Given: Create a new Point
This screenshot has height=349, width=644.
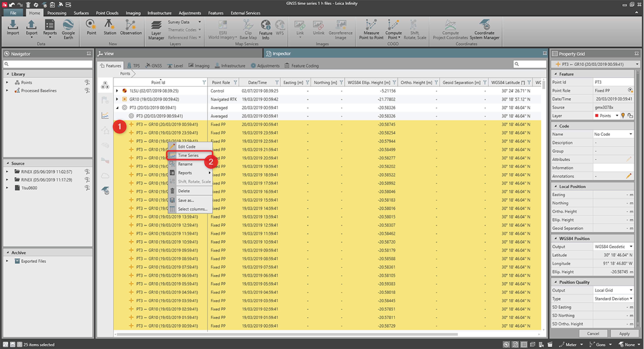Looking at the screenshot, I should (91, 27).
